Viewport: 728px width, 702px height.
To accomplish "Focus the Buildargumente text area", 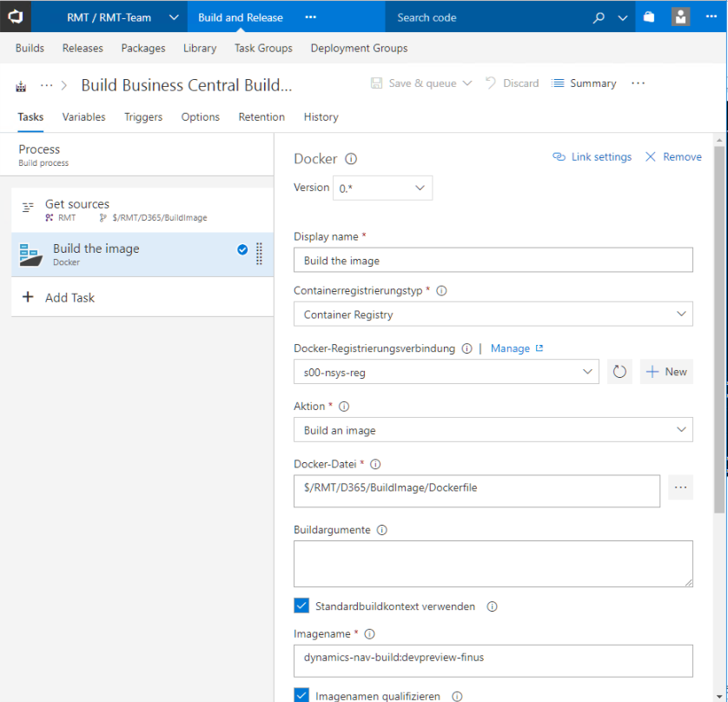I will [493, 564].
